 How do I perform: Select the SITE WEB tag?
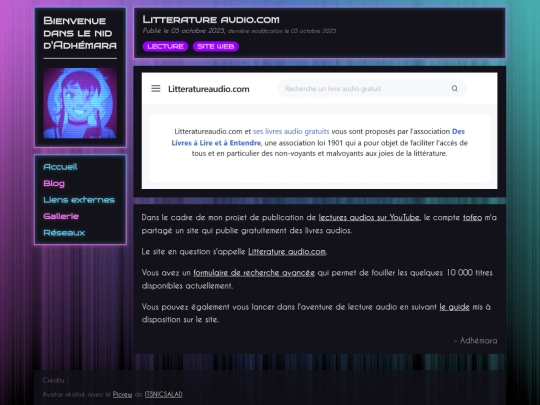[216, 46]
